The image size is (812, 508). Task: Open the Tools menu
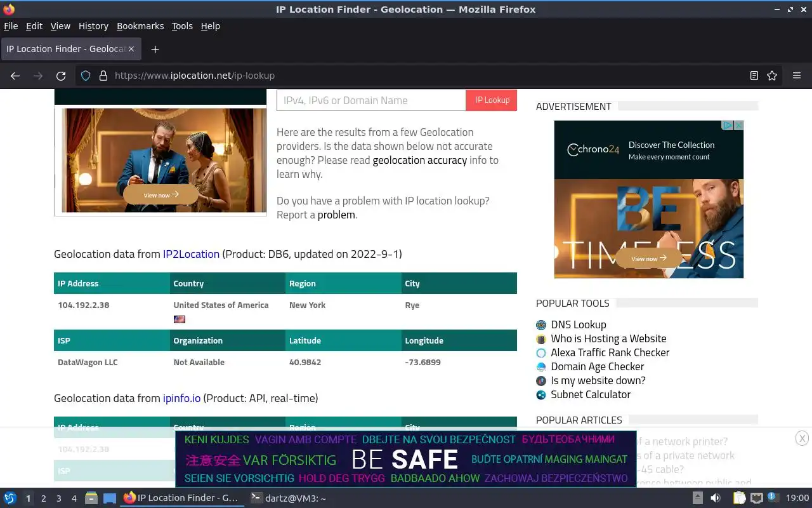click(182, 26)
